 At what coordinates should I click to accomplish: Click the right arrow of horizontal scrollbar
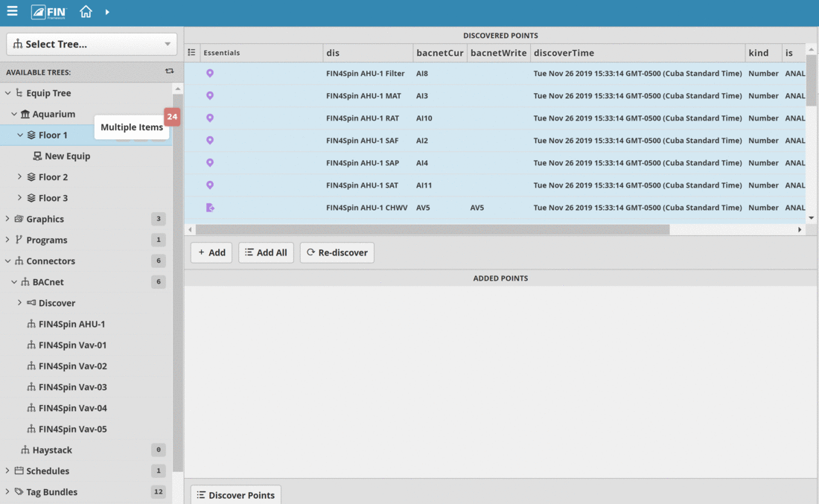799,230
